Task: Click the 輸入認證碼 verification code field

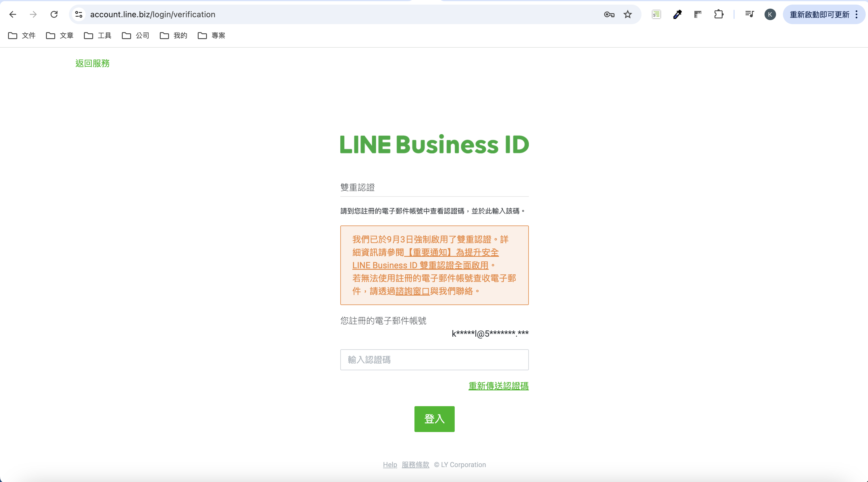Action: (x=434, y=360)
